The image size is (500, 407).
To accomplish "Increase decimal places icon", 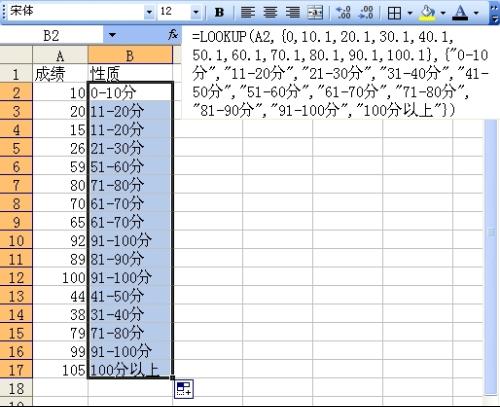I will 343,13.
